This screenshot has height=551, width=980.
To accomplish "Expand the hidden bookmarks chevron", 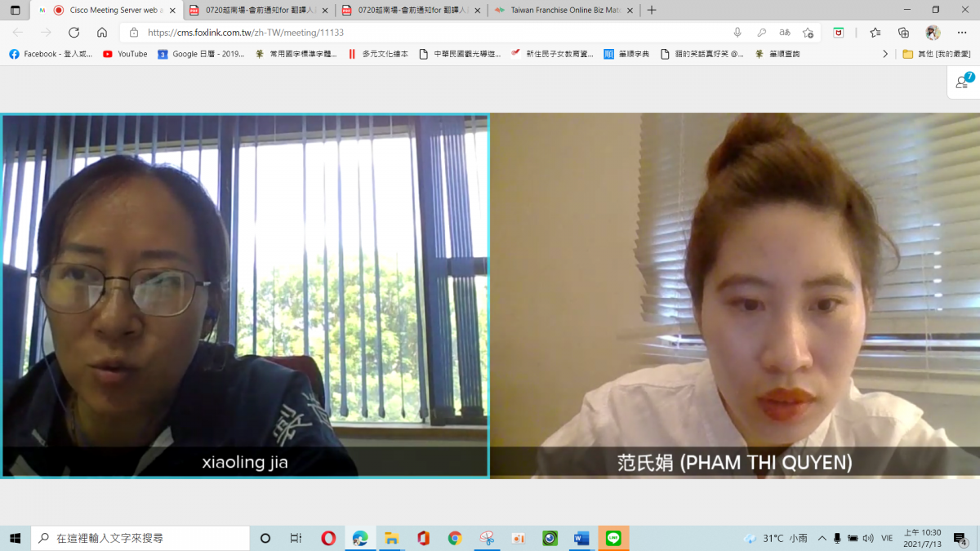I will (884, 54).
